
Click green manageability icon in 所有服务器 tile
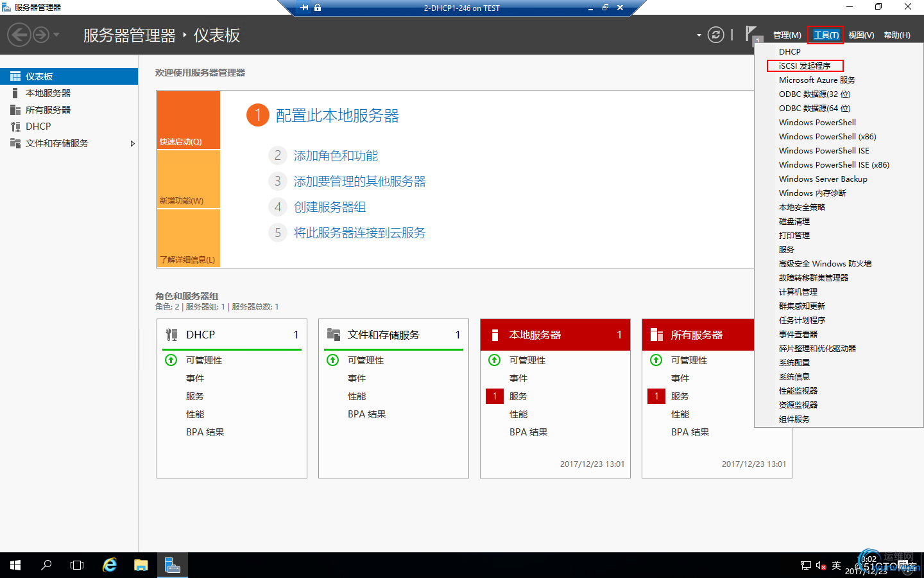point(656,360)
